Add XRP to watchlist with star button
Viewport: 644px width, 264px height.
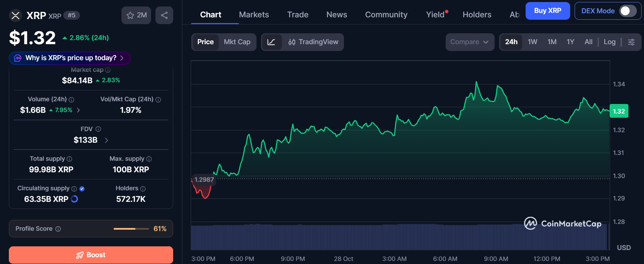pyautogui.click(x=136, y=15)
